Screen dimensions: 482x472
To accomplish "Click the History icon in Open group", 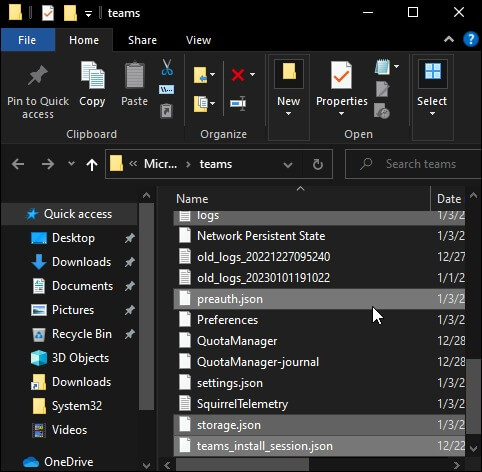I will tap(382, 111).
